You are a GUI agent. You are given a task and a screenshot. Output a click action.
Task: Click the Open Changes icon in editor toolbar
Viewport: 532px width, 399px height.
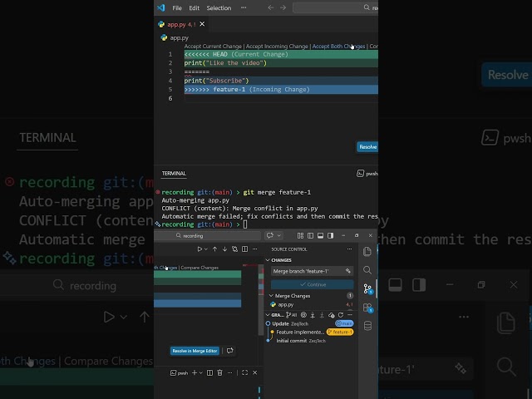coord(234,249)
